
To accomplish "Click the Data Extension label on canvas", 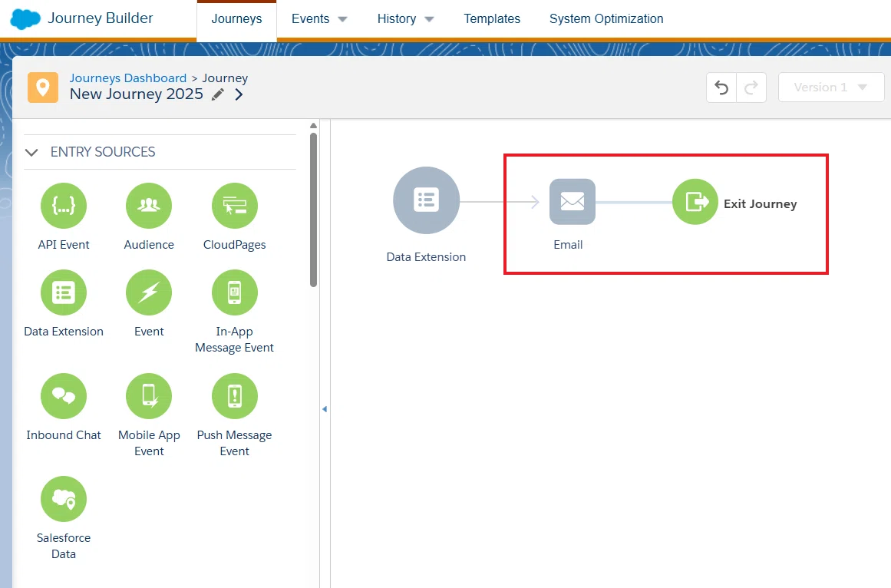I will [x=426, y=257].
